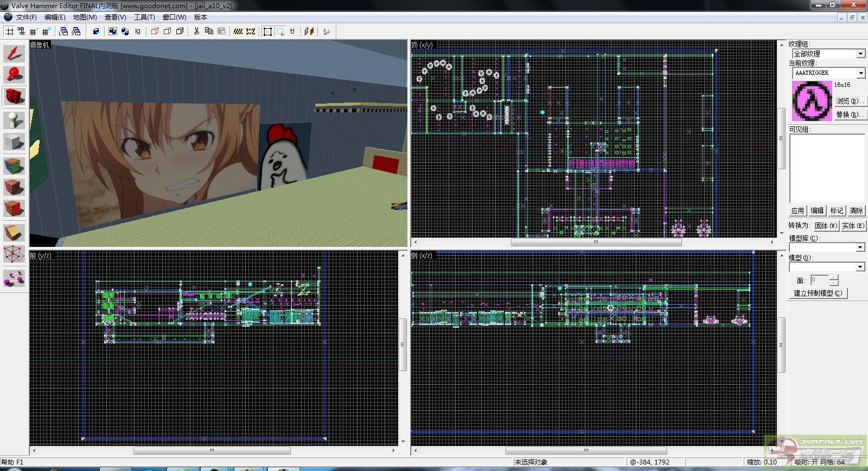This screenshot has width=868, height=471.
Task: Toggle the 2D grid display button
Action: (x=10, y=31)
